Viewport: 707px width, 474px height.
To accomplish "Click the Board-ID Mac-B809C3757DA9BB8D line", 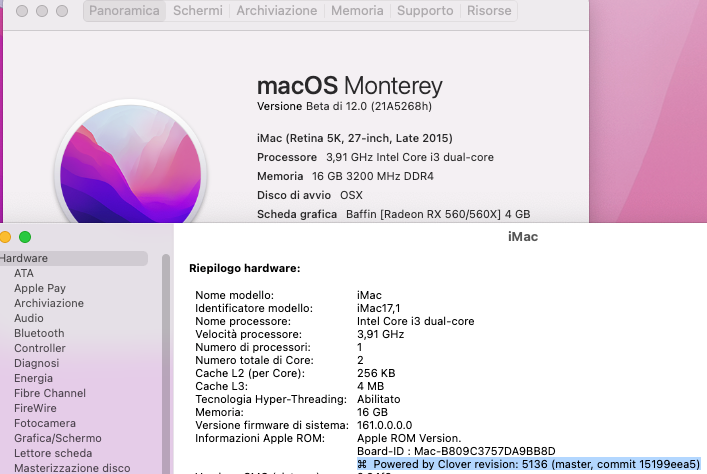I will coord(456,451).
